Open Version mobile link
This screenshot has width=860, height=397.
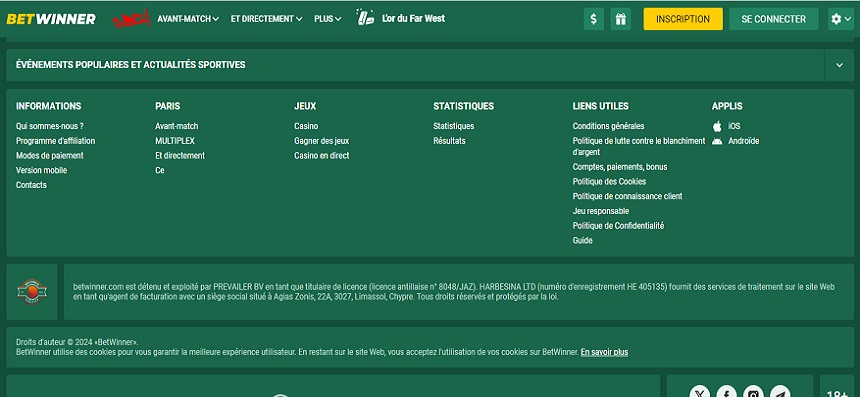tap(42, 171)
